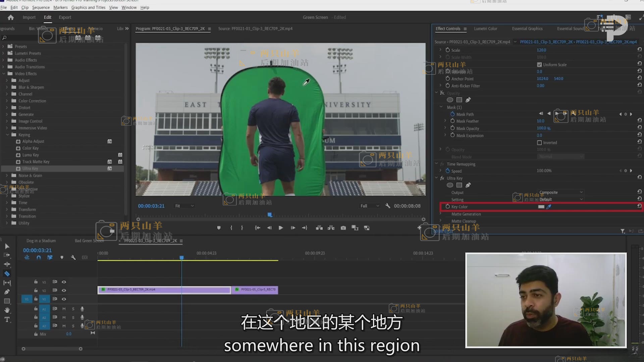Open the Fit zoom level dropdown
This screenshot has width=644, height=362.
[184, 206]
